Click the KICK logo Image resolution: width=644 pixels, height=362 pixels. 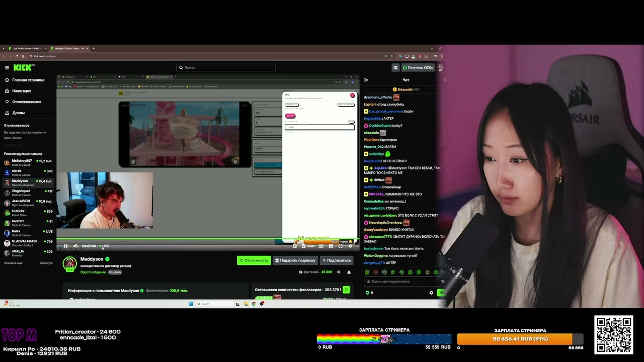tap(24, 67)
